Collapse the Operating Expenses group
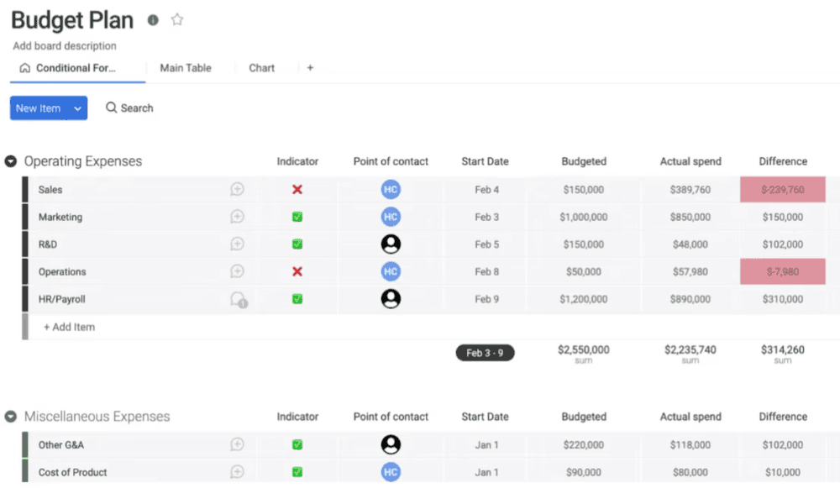This screenshot has height=504, width=840. click(x=11, y=161)
